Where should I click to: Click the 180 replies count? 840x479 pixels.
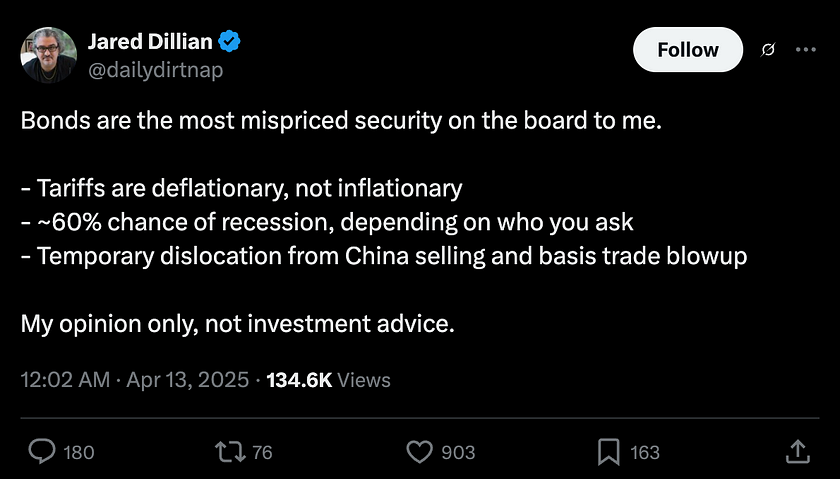click(x=79, y=453)
